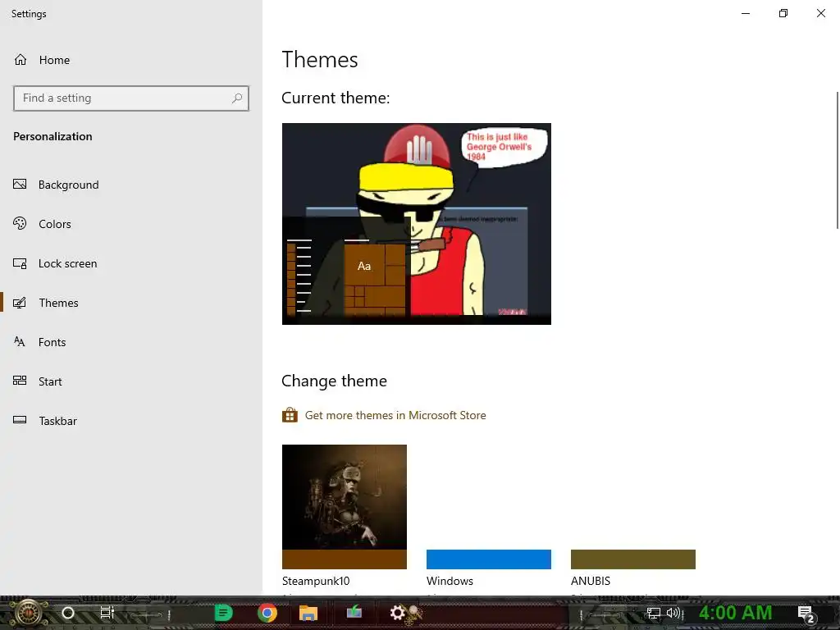840x630 pixels.
Task: Go to Settings Home
Action: tap(42, 60)
